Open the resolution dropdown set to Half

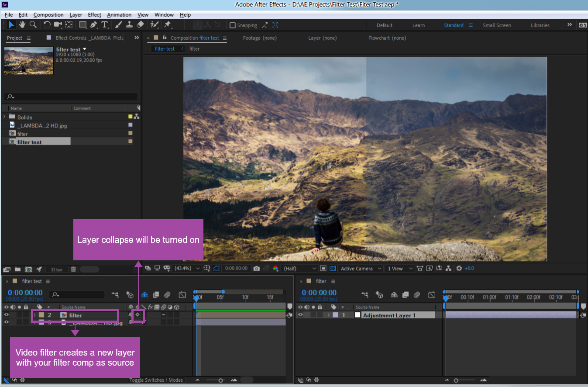[300, 269]
